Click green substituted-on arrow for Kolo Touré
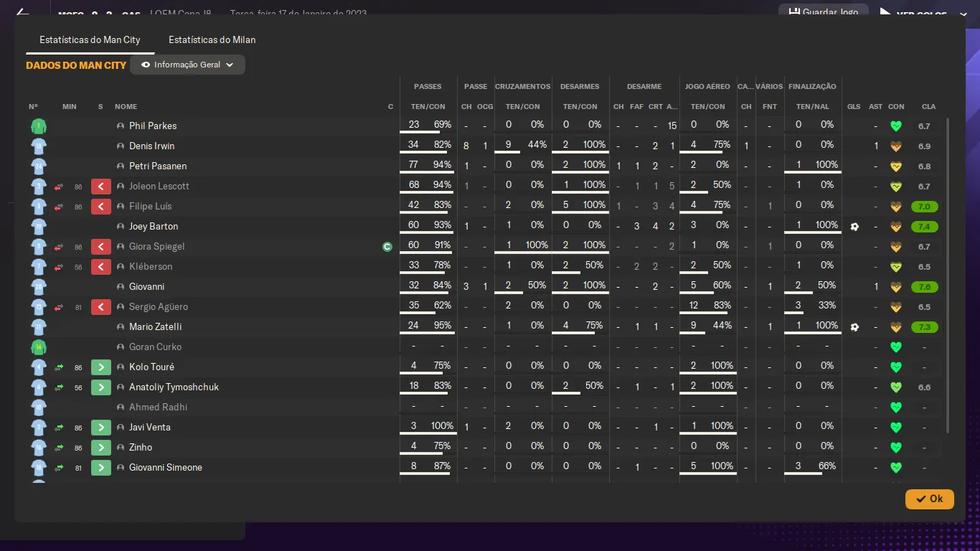Viewport: 980px width, 551px height. 101,367
